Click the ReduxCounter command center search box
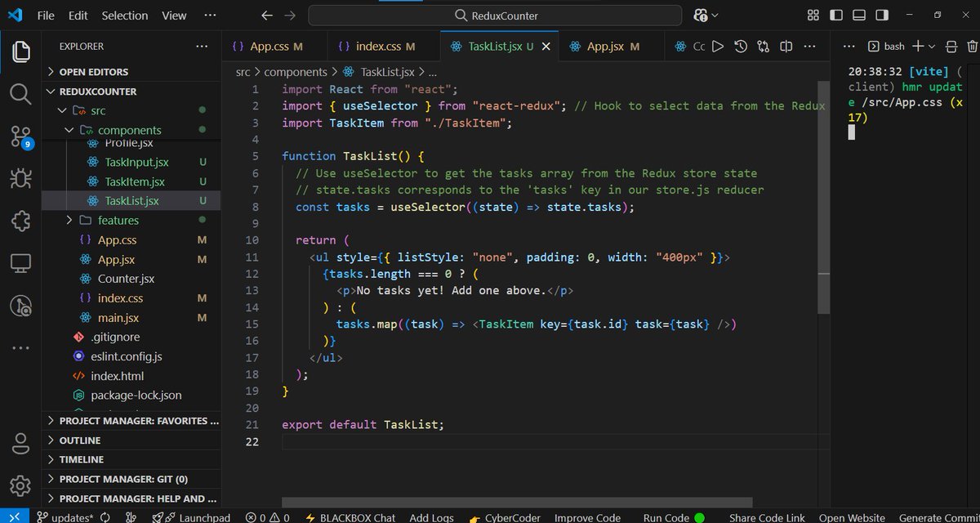This screenshot has width=980, height=523. 495,16
